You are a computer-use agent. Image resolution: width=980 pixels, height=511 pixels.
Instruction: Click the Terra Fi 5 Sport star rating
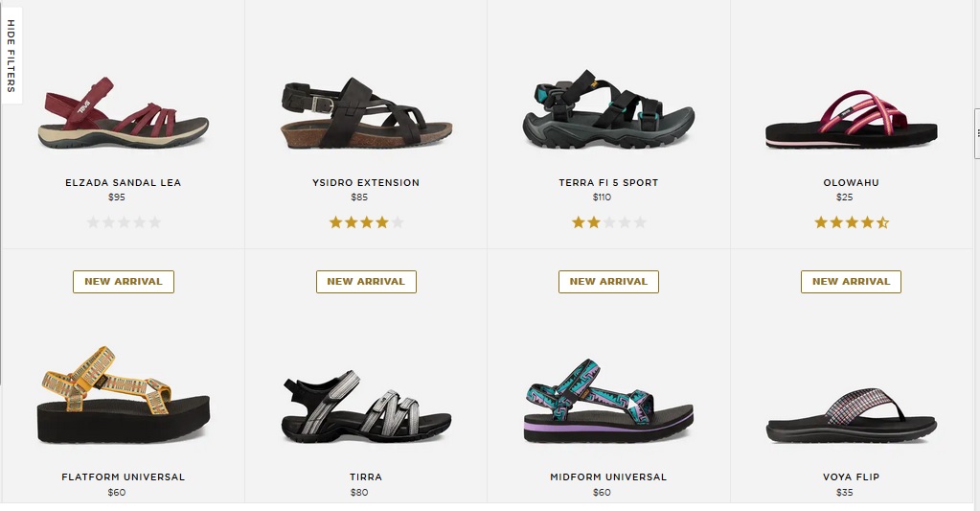coord(608,222)
